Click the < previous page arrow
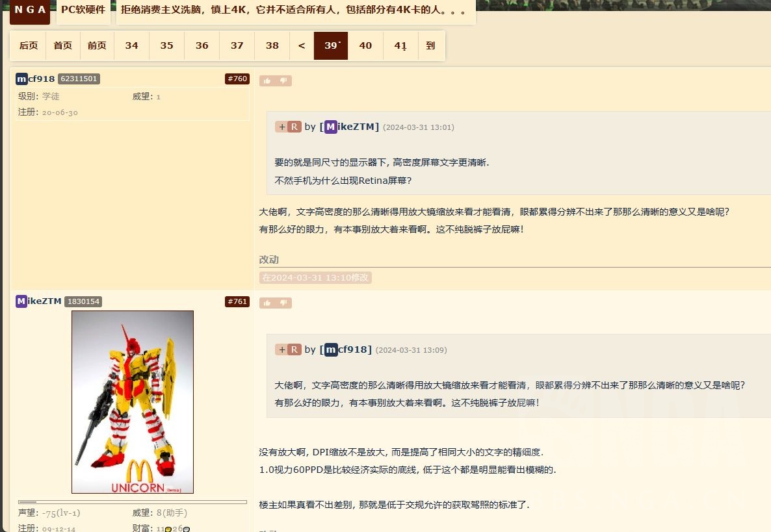The height and width of the screenshot is (532, 771). tap(301, 45)
